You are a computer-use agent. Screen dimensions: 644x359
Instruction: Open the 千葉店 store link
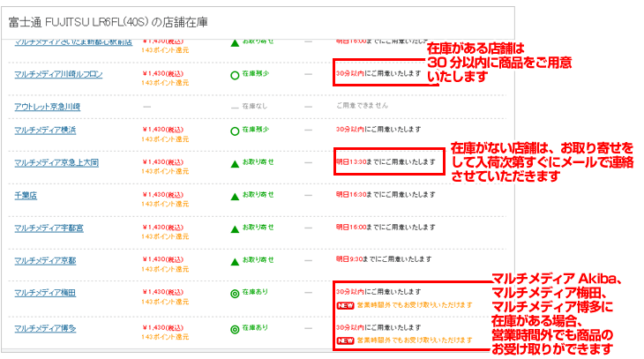26,196
